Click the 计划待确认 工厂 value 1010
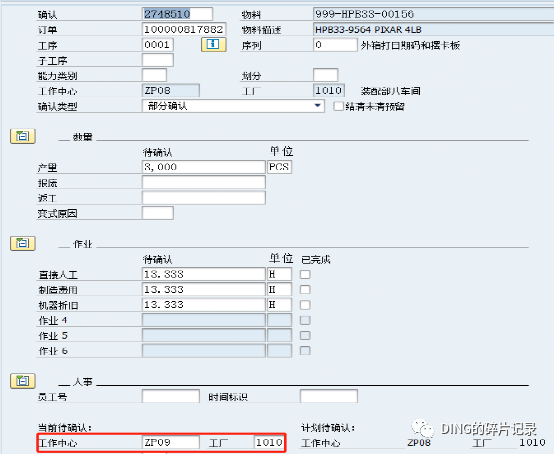 coord(532,443)
